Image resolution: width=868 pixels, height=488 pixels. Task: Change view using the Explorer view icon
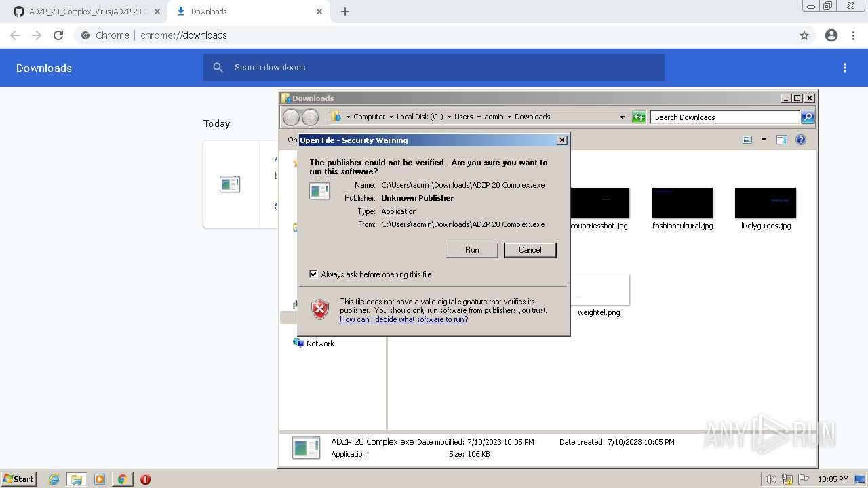tap(747, 140)
